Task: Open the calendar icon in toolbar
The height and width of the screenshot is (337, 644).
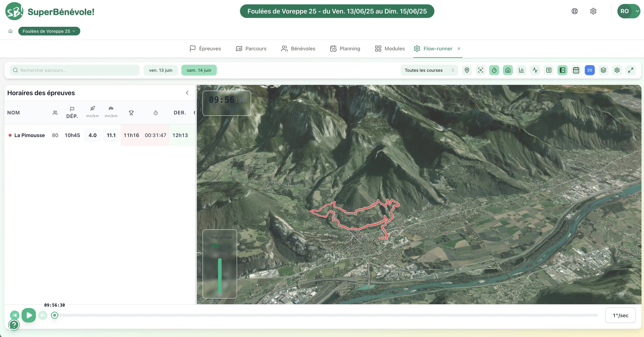Action: pos(576,70)
